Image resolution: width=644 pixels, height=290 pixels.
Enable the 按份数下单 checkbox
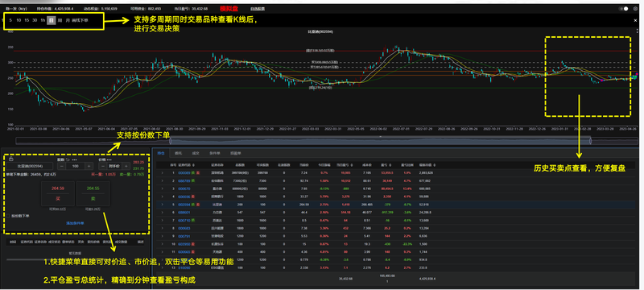coord(8,216)
